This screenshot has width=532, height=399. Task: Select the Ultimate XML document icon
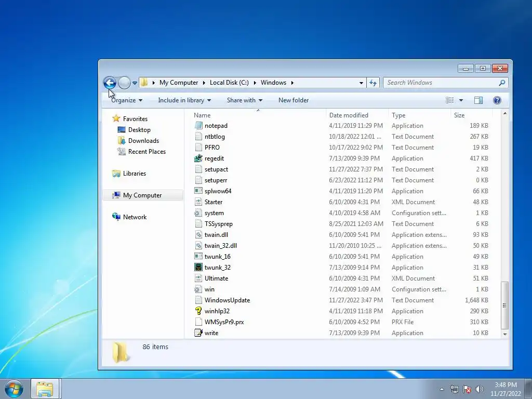click(x=198, y=278)
